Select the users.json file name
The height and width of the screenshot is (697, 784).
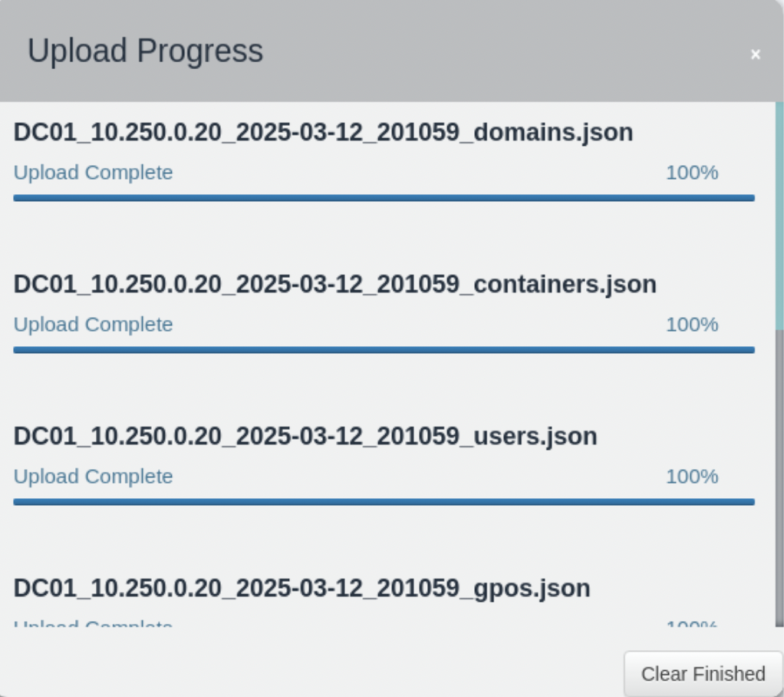tap(305, 437)
